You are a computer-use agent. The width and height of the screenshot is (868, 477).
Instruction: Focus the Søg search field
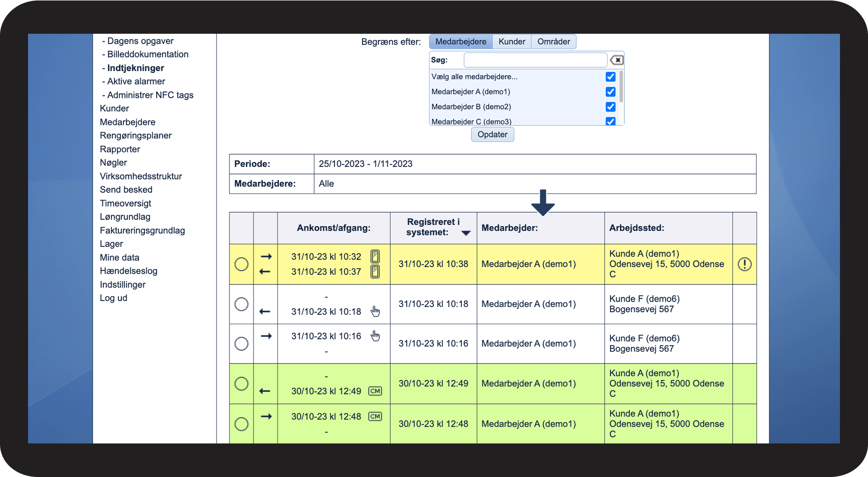pyautogui.click(x=535, y=60)
